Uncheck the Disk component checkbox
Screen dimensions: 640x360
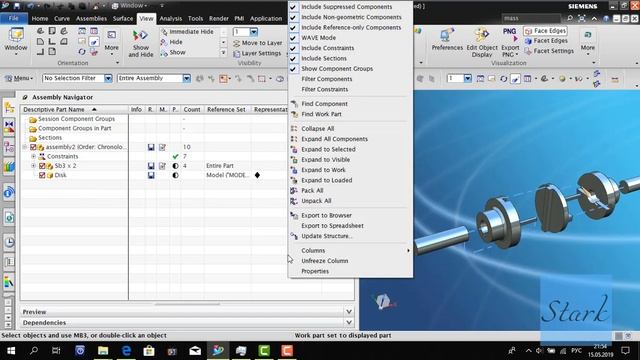pyautogui.click(x=42, y=175)
